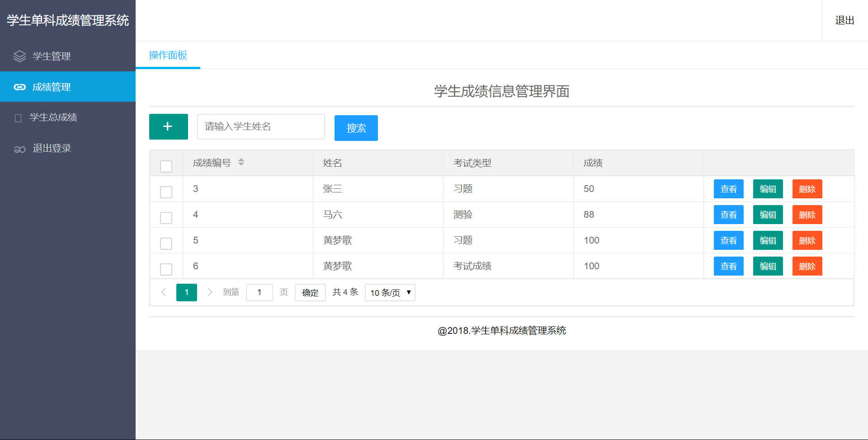Sort by 成绩编号 using the sort arrows

241,162
